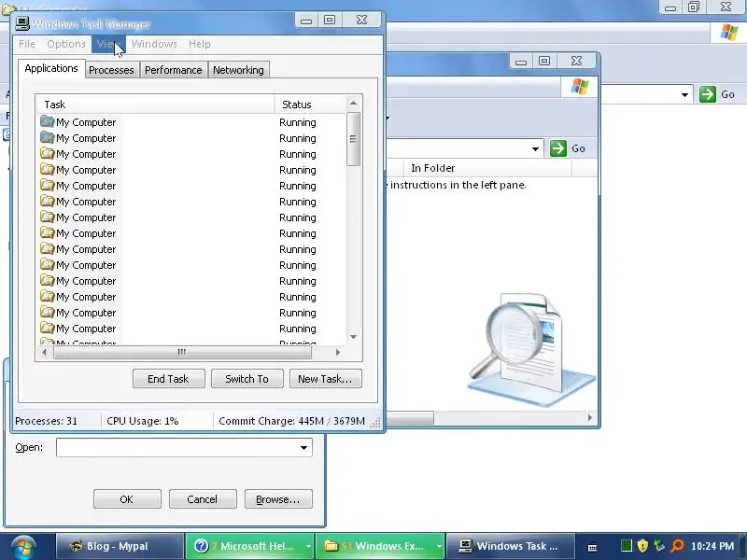747x560 pixels.
Task: Sort by the Task column header
Action: [155, 105]
